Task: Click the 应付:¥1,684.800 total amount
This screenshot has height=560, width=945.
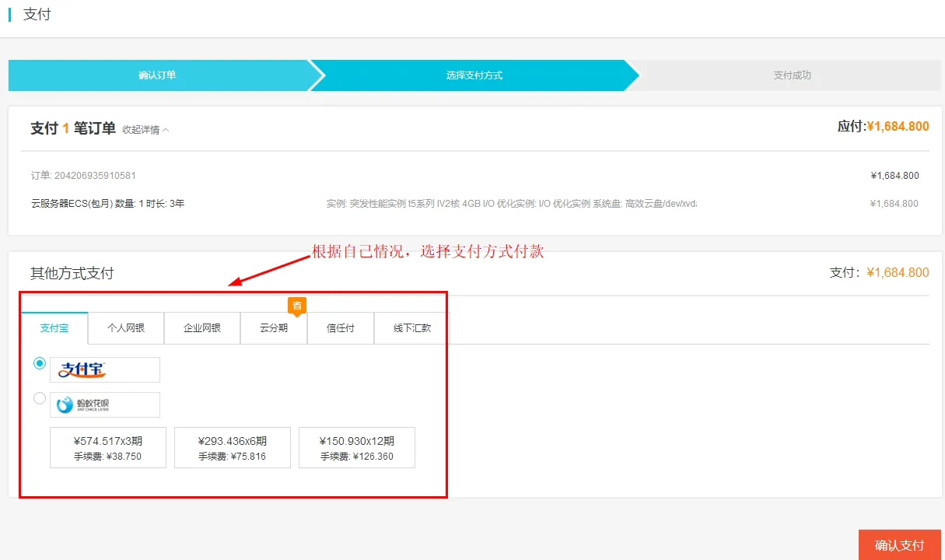Action: (x=883, y=126)
